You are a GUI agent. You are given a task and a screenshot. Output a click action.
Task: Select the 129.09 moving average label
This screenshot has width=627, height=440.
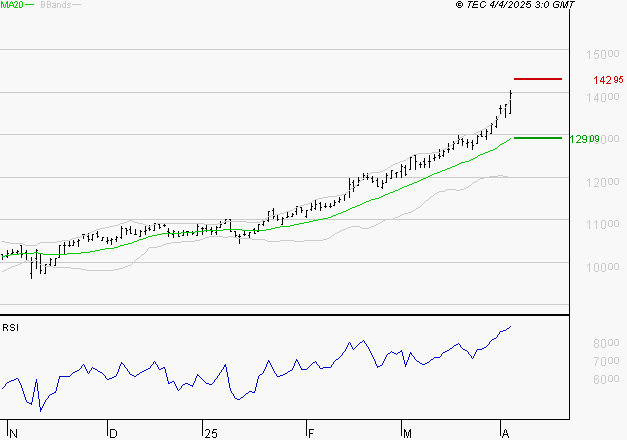click(x=583, y=139)
